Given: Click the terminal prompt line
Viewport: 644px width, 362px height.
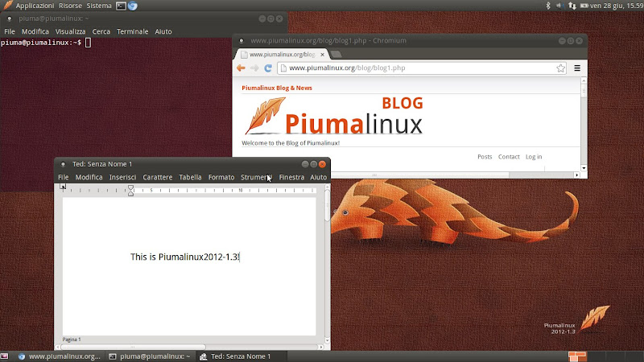Looking at the screenshot, I should (x=46, y=43).
